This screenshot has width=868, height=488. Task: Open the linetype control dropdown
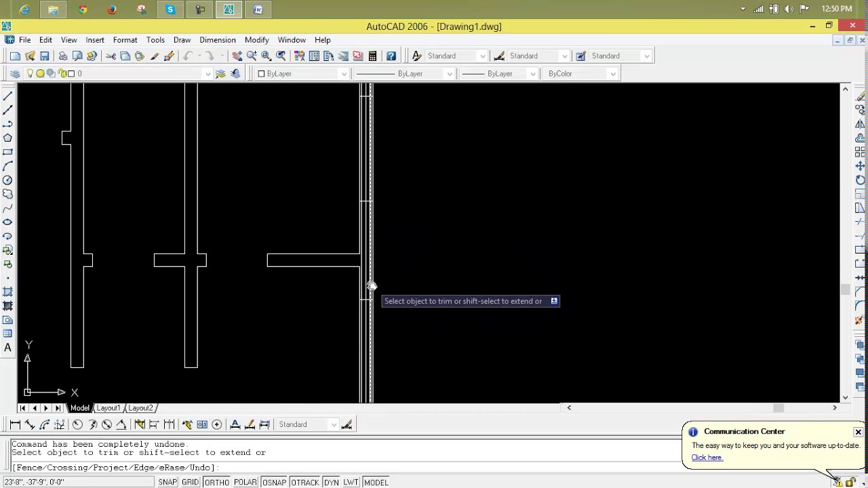pyautogui.click(x=449, y=74)
